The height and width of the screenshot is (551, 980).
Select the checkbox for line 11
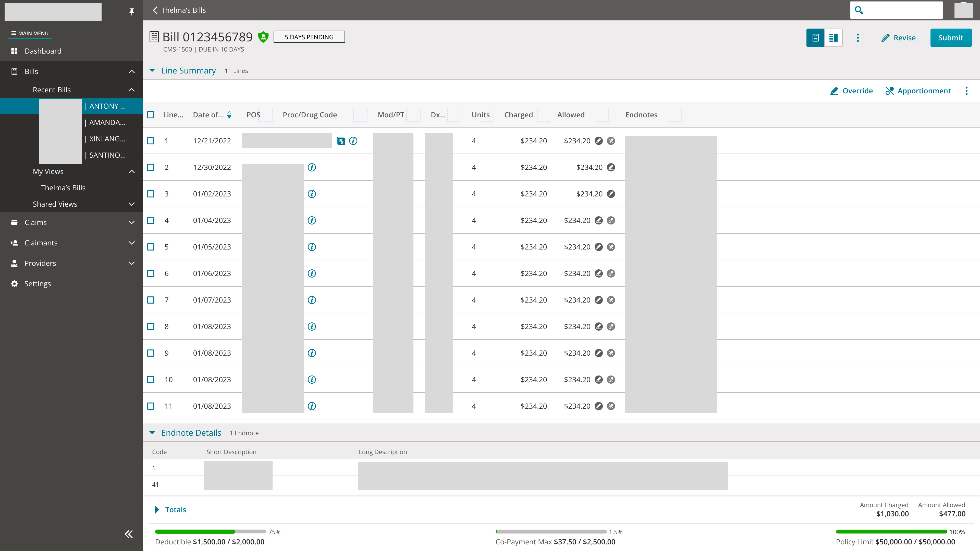tap(151, 406)
